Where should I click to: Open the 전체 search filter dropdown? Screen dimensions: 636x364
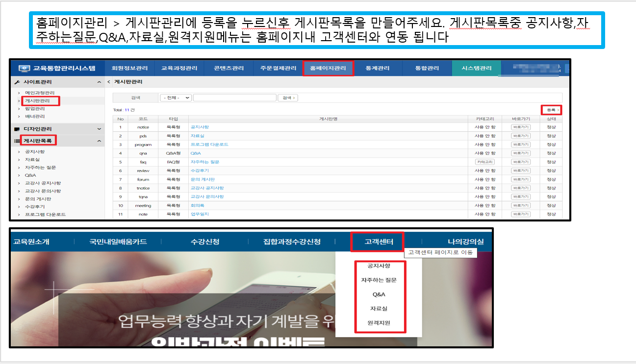coord(176,98)
